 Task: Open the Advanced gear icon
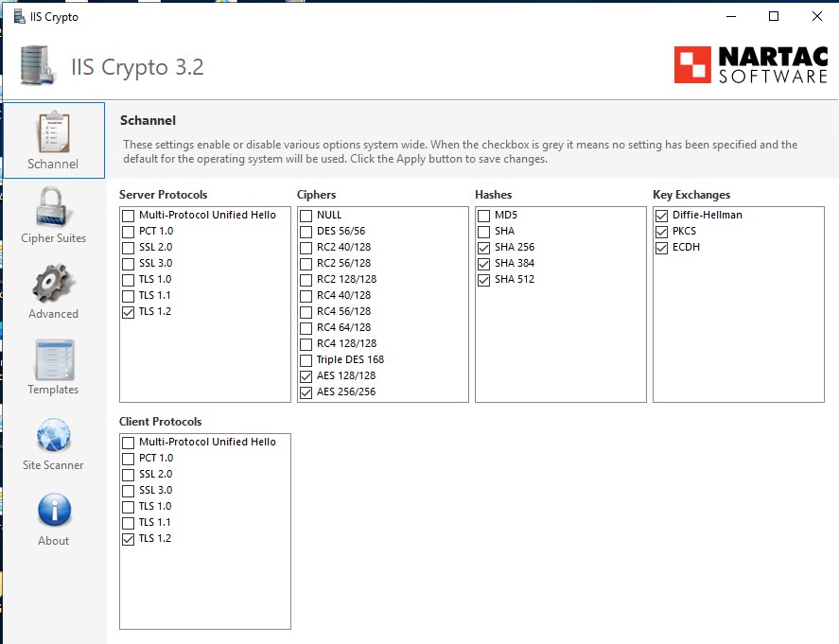tap(53, 283)
